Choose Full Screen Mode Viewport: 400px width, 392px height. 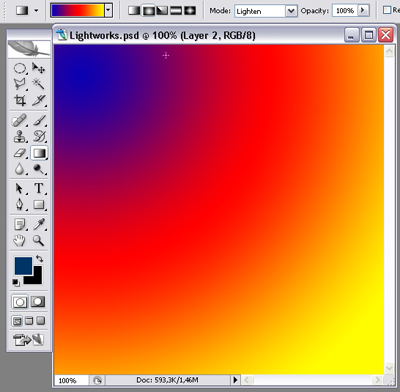pos(41,321)
